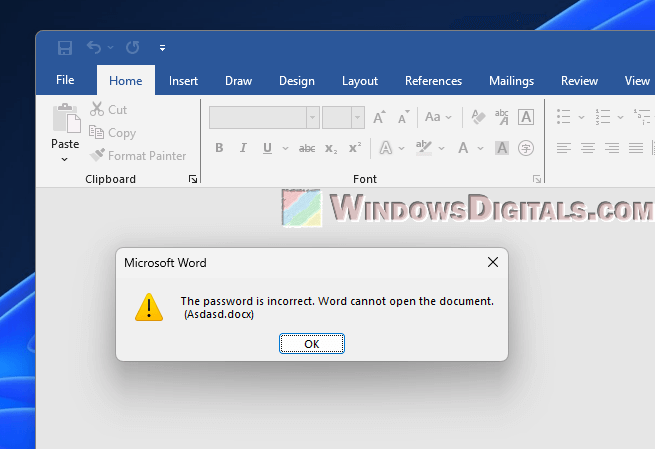The width and height of the screenshot is (655, 449).
Task: Open the numbering library dropdown arrow
Action: (620, 117)
